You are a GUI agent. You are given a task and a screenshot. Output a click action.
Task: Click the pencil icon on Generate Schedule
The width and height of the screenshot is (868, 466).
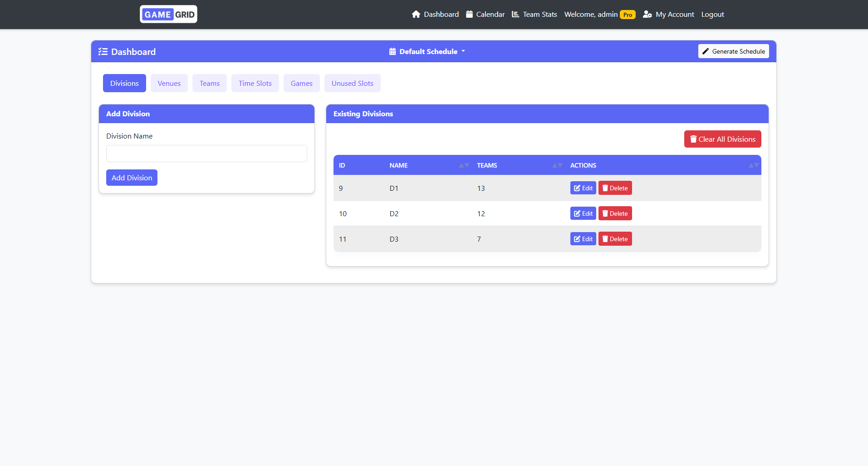coord(705,51)
